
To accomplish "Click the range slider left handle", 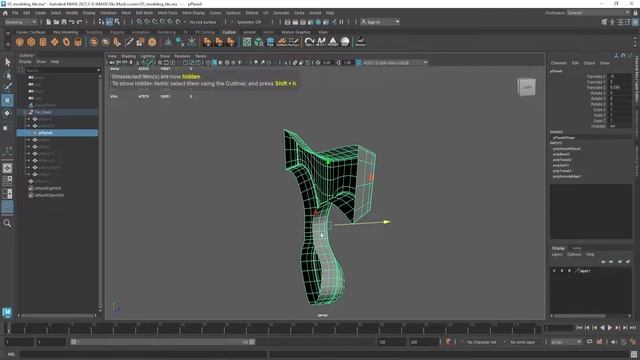I will point(73,342).
